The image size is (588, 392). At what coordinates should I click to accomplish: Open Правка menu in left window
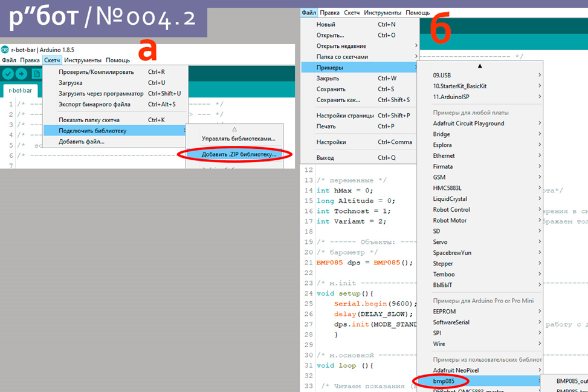(30, 60)
